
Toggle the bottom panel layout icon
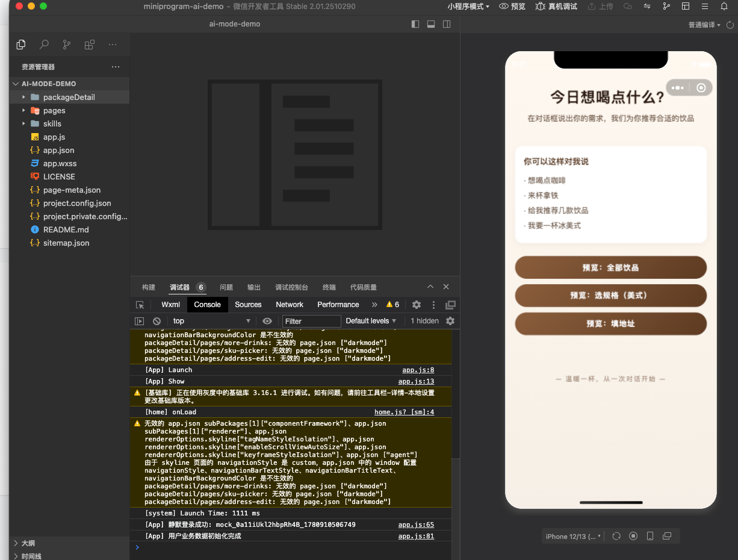pyautogui.click(x=431, y=24)
